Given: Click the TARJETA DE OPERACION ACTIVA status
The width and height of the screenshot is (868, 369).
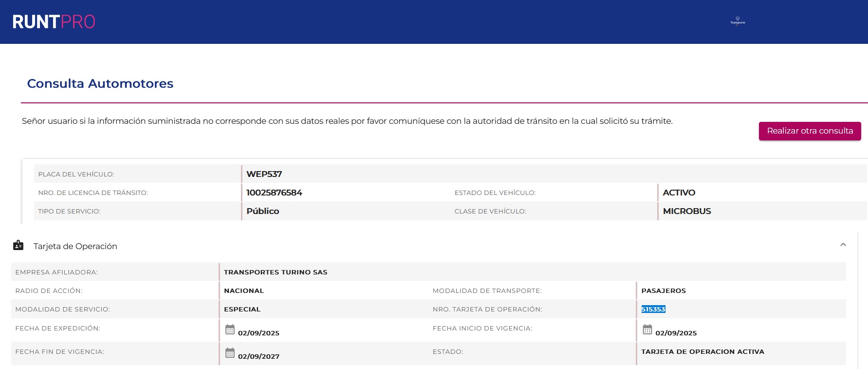Looking at the screenshot, I should tap(702, 351).
